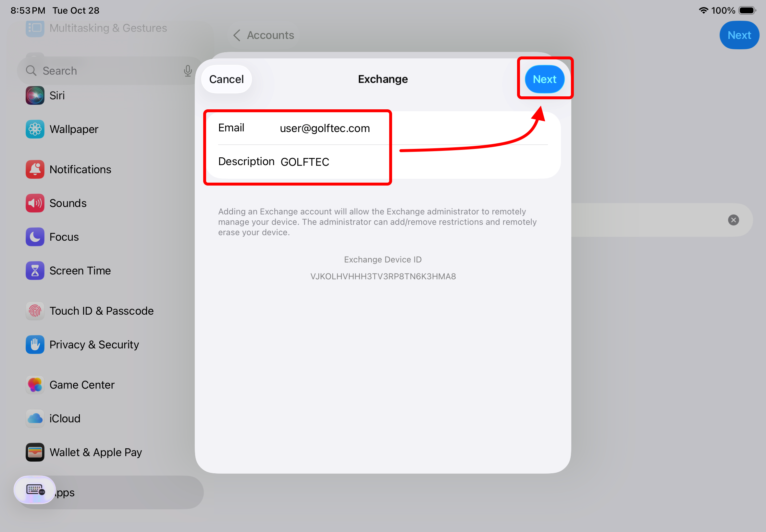Select the Focus moon icon
This screenshot has width=766, height=532.
pos(35,237)
